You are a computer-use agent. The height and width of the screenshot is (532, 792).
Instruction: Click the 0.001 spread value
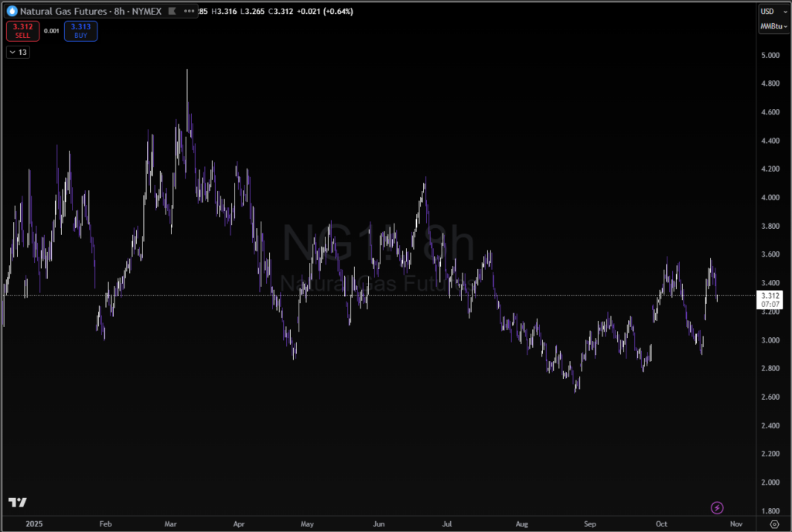[x=51, y=31]
